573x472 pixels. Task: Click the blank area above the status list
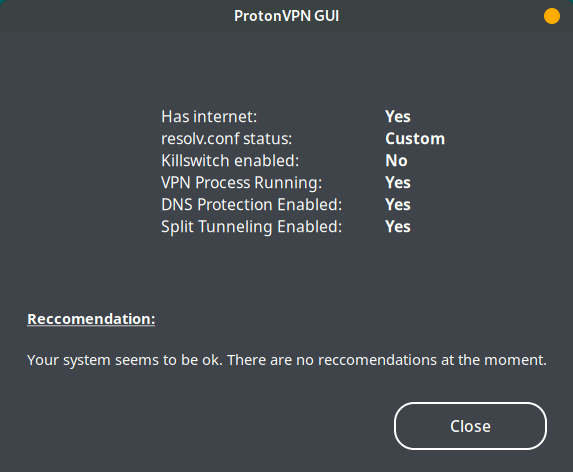[x=286, y=69]
